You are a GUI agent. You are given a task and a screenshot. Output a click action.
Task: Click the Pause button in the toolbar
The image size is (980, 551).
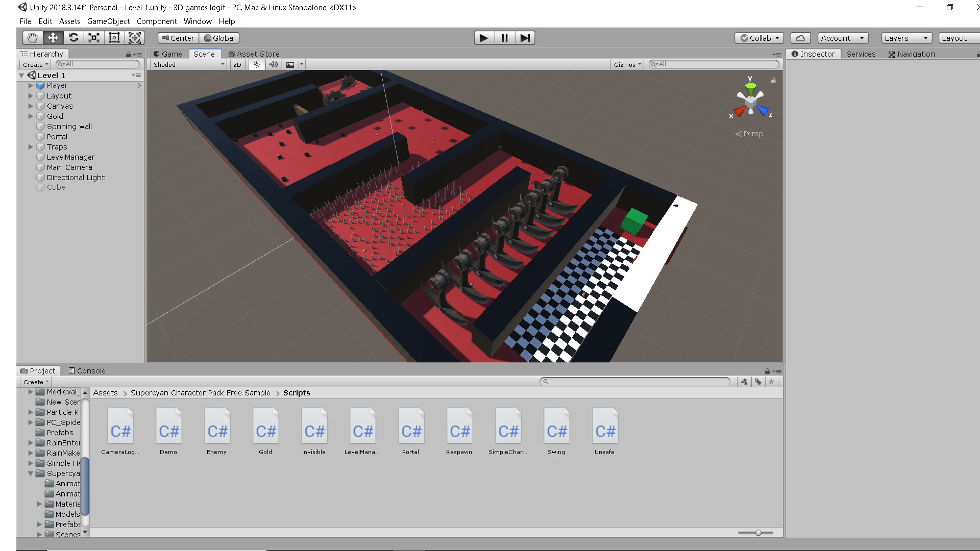coord(504,37)
